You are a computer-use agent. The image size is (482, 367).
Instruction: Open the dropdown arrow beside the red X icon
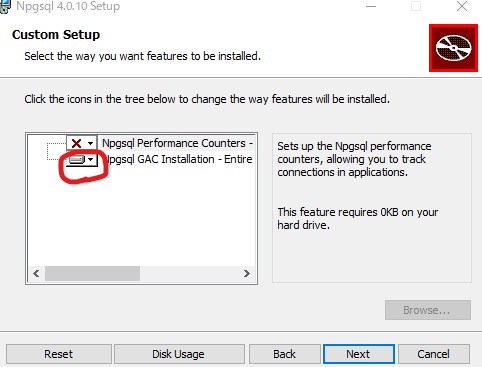click(x=91, y=143)
